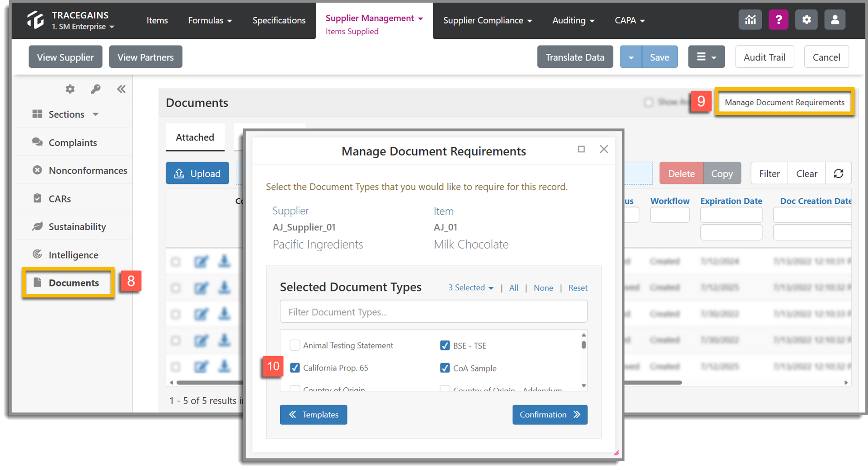
Task: Open CARs in the sidebar
Action: (x=52, y=199)
